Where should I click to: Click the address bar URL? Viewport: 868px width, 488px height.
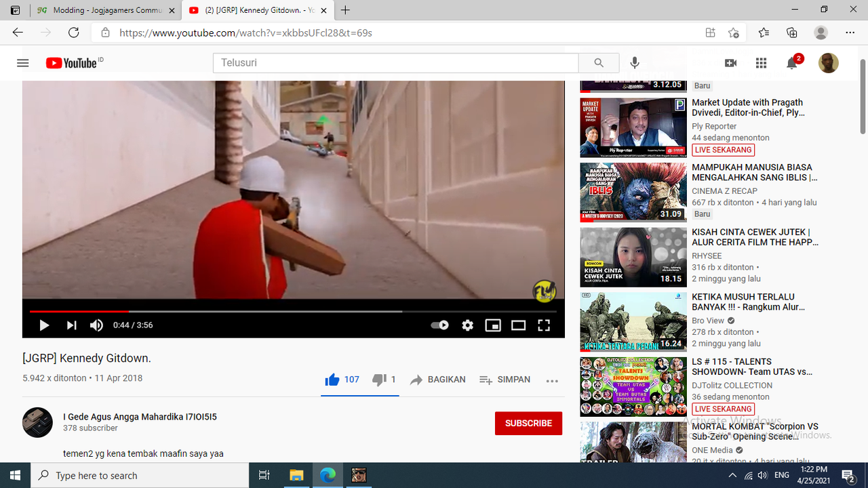click(246, 33)
